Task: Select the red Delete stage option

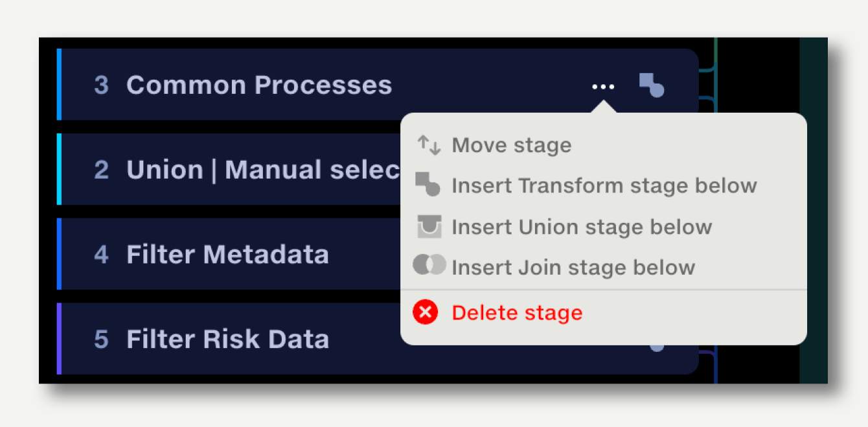Action: tap(517, 313)
